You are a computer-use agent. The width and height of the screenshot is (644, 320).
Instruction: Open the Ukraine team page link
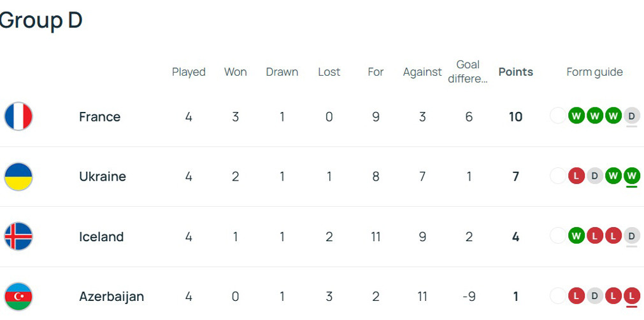[102, 176]
